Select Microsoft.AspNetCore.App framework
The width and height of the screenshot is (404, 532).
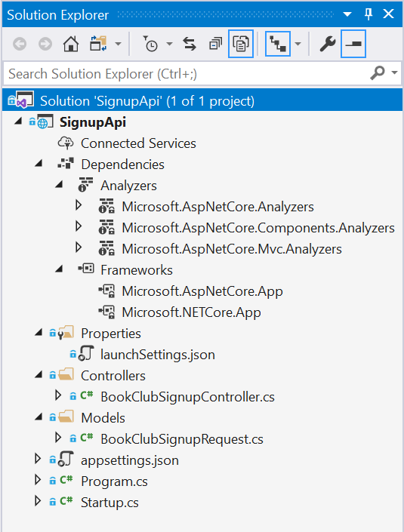[202, 291]
